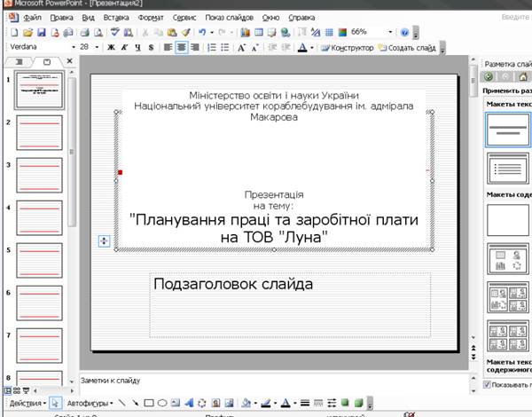Click the Создать слайд button

pyautogui.click(x=407, y=48)
